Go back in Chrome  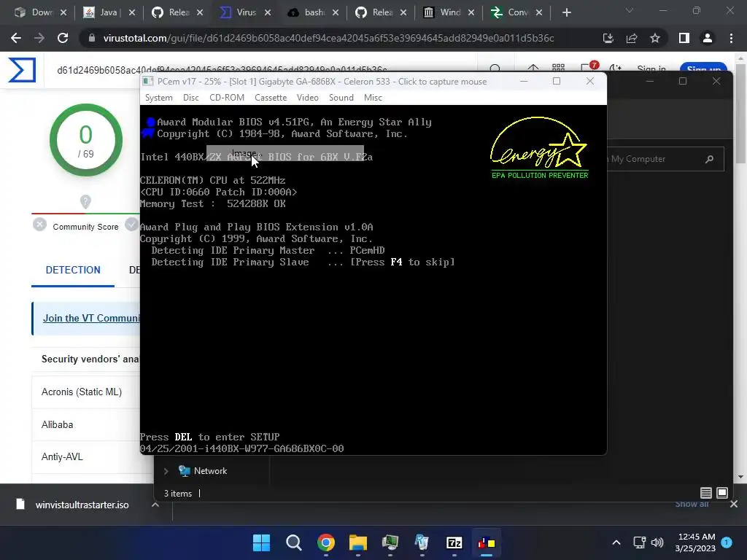coord(16,38)
